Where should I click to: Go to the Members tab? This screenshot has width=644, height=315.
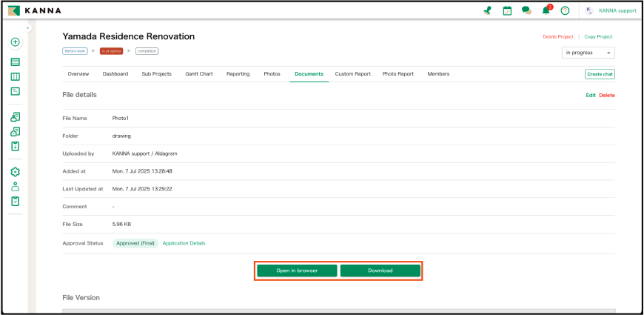[438, 74]
